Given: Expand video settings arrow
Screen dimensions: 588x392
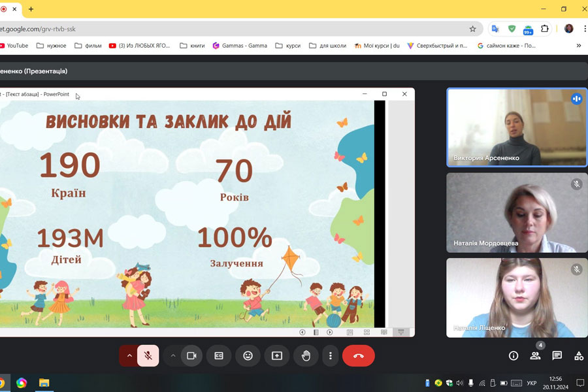Looking at the screenshot, I should 172,355.
